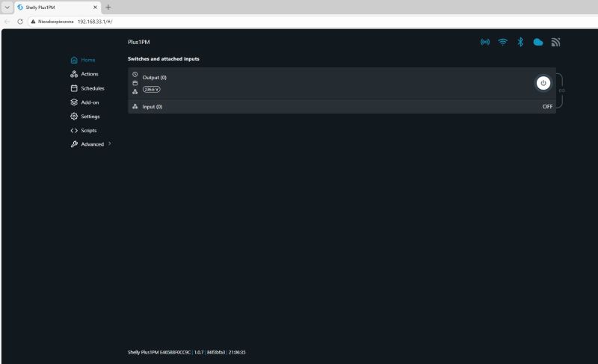Click the link icon joining output and input
Screen dimensions: 598x364
point(562,90)
